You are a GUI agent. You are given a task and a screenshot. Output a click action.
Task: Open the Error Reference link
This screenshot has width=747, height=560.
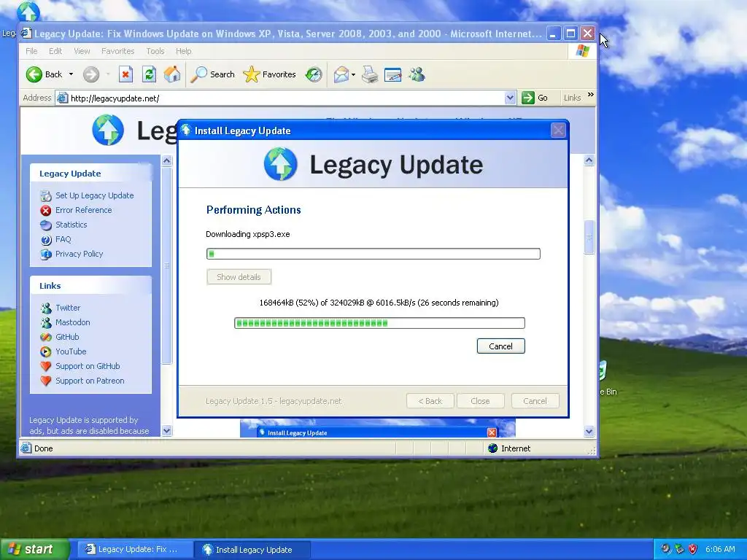(83, 210)
